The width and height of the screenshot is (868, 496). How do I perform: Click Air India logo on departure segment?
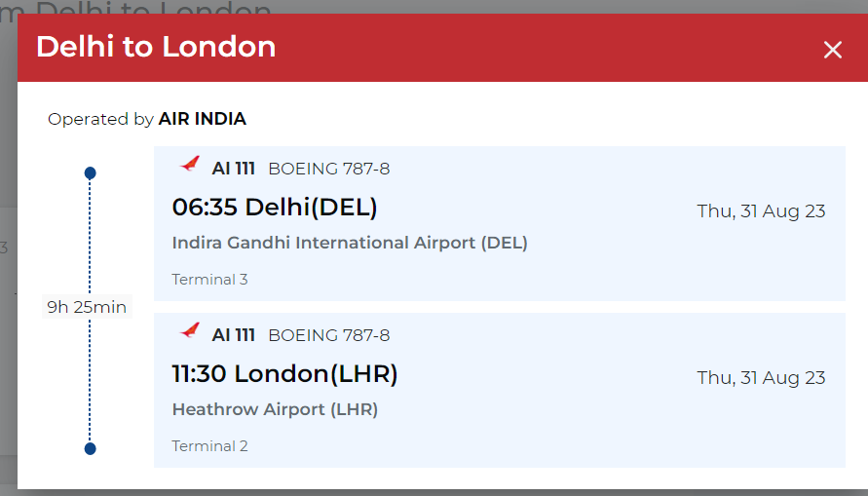(x=190, y=165)
